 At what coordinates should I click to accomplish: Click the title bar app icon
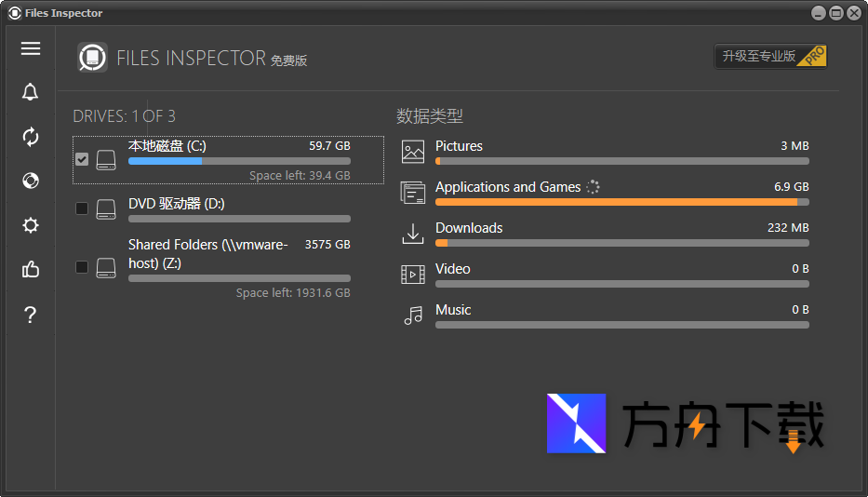[x=15, y=13]
